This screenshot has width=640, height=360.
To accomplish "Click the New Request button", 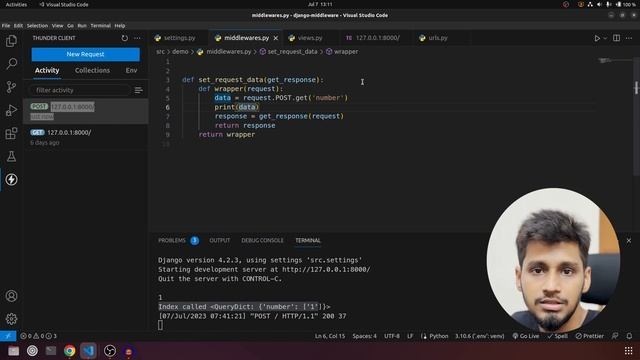I will [85, 54].
